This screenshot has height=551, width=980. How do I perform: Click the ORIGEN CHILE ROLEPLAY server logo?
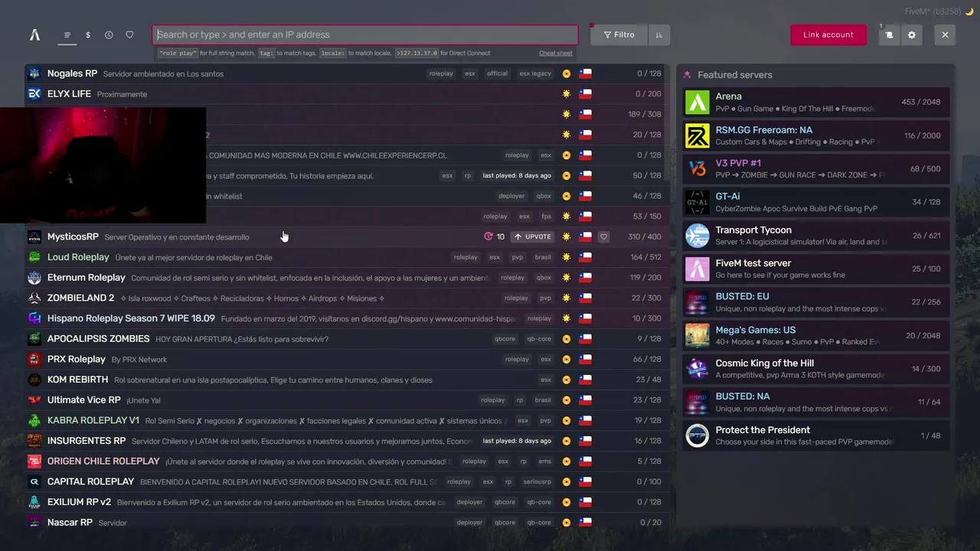pyautogui.click(x=34, y=461)
